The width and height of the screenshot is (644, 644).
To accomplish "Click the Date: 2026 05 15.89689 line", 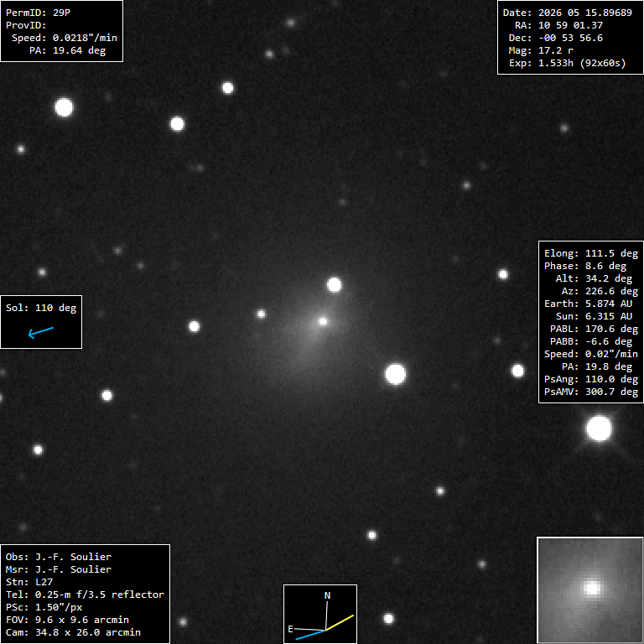I will [x=567, y=13].
